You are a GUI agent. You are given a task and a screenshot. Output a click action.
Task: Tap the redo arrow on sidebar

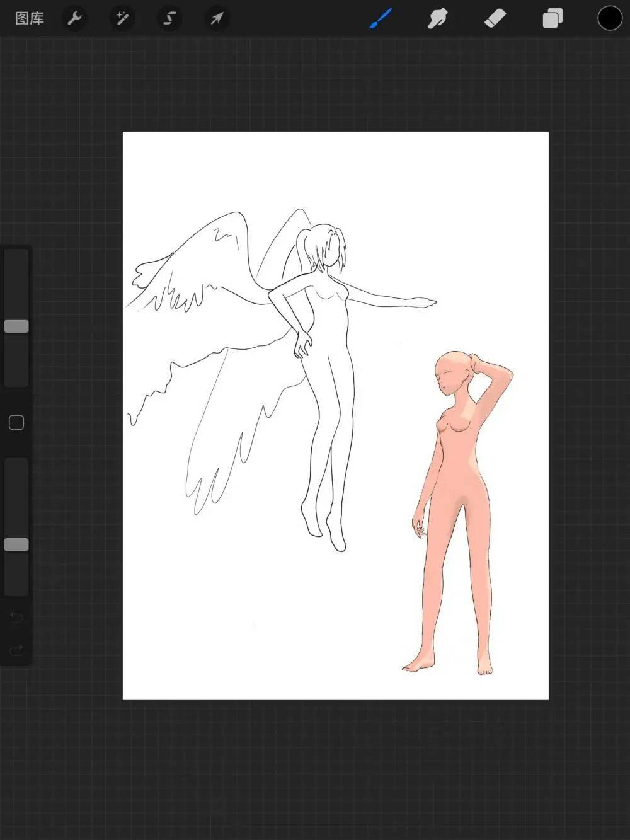16,650
